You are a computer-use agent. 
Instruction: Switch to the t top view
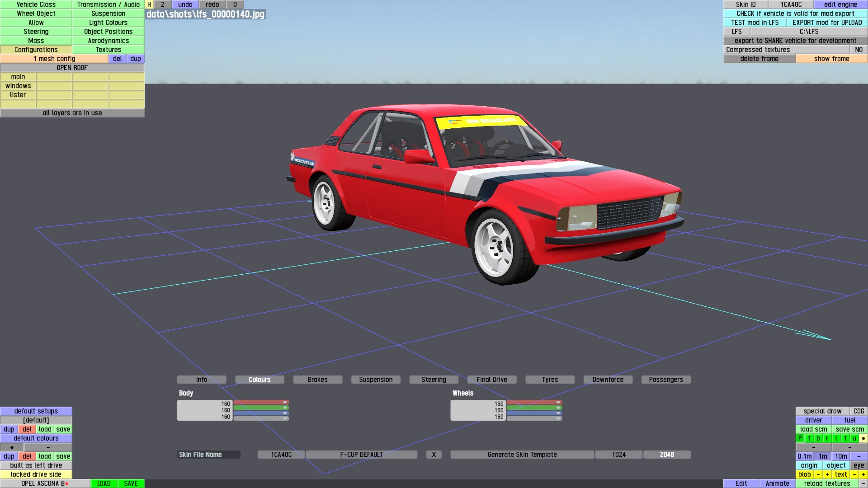[845, 438]
